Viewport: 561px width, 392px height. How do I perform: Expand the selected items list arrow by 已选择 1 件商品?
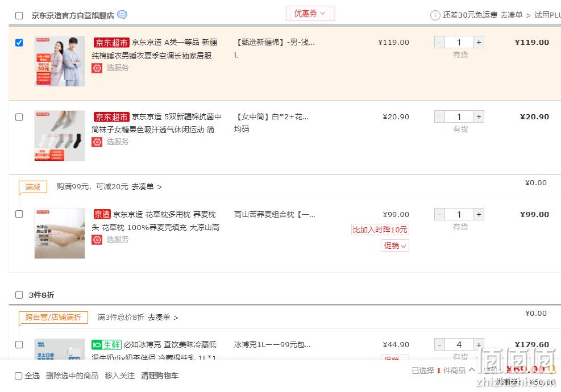472,369
